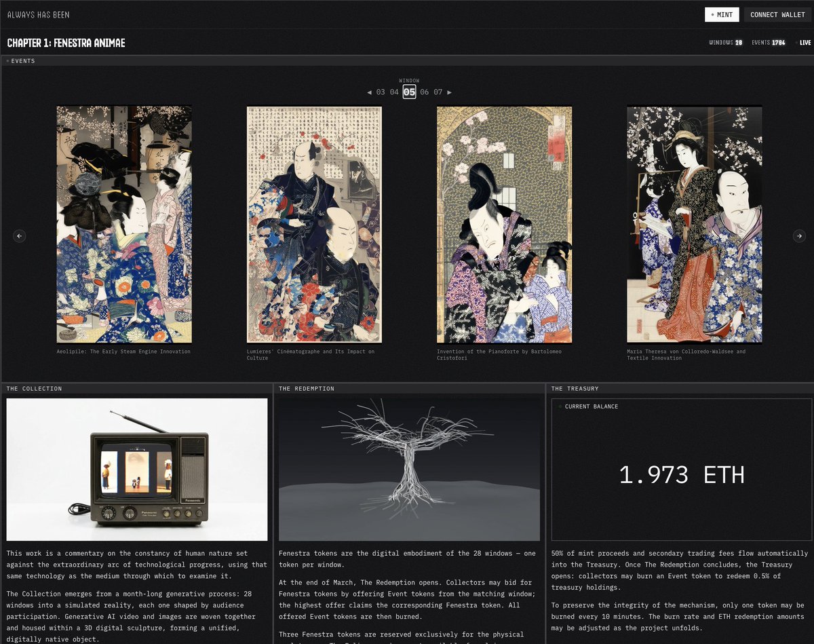This screenshot has width=814, height=644.
Task: Click the WINDOW label above pager
Action: click(x=409, y=81)
